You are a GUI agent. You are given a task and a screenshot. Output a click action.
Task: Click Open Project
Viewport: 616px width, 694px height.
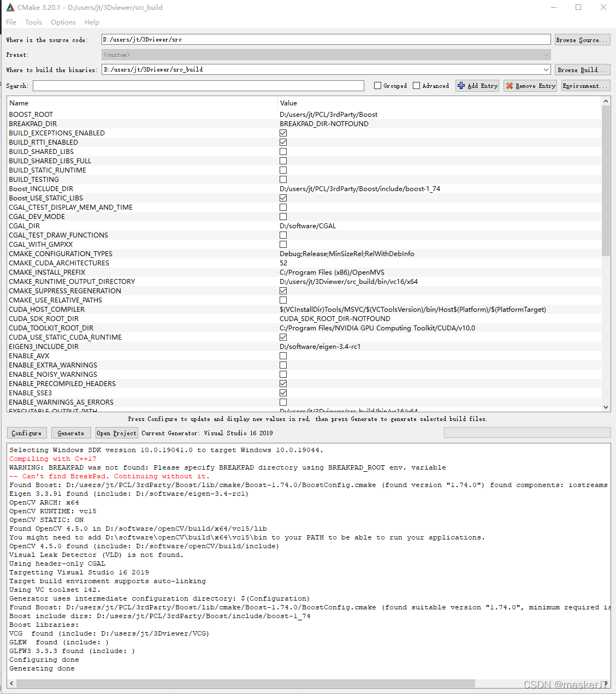click(116, 432)
